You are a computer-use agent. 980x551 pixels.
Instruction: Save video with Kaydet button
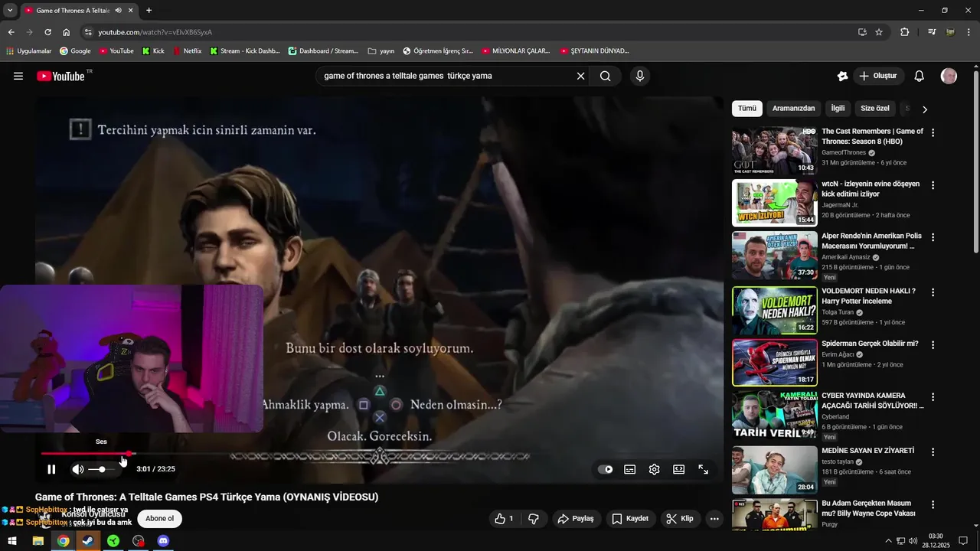(x=631, y=518)
